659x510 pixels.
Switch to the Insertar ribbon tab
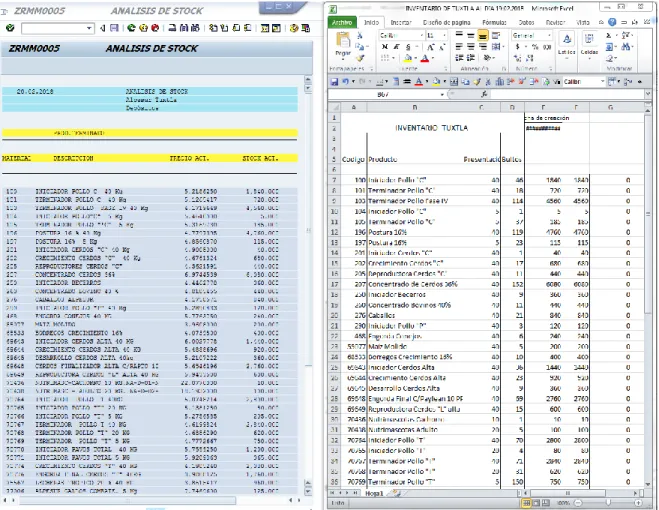pyautogui.click(x=401, y=22)
